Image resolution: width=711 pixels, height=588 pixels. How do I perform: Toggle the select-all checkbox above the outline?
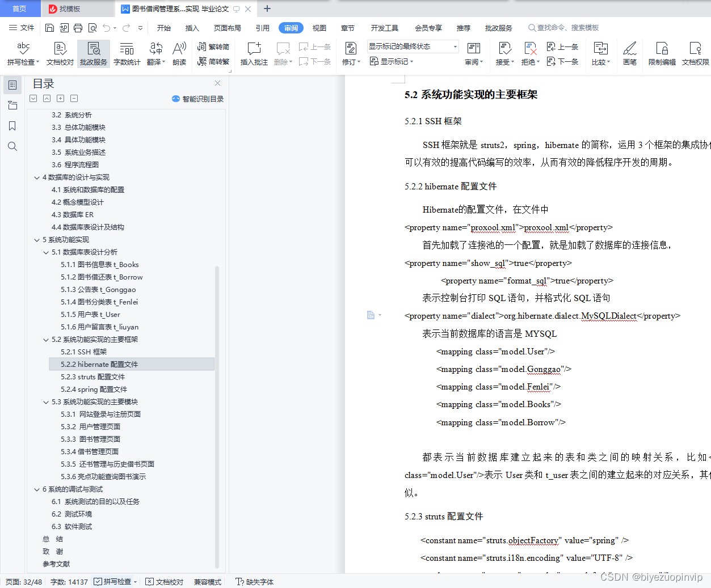point(33,98)
